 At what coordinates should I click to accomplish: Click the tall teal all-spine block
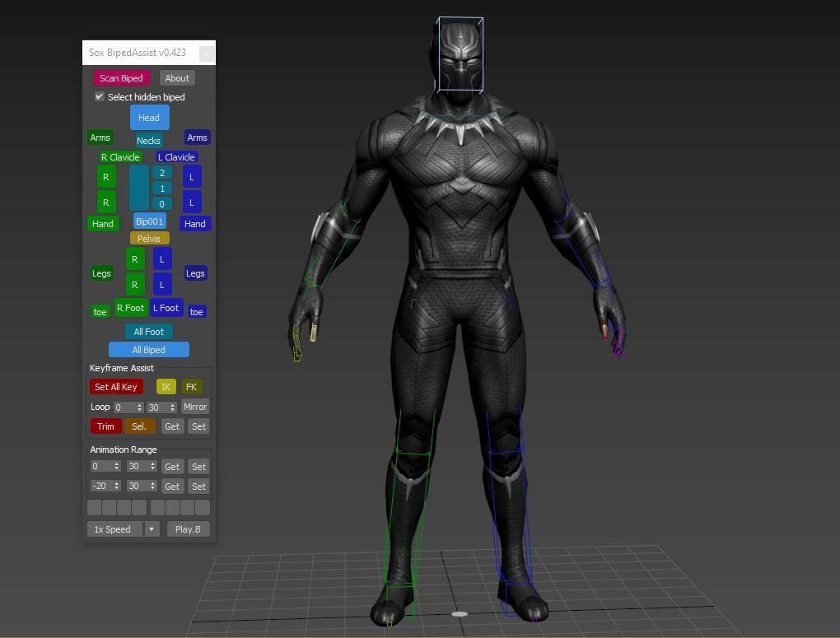click(x=139, y=188)
